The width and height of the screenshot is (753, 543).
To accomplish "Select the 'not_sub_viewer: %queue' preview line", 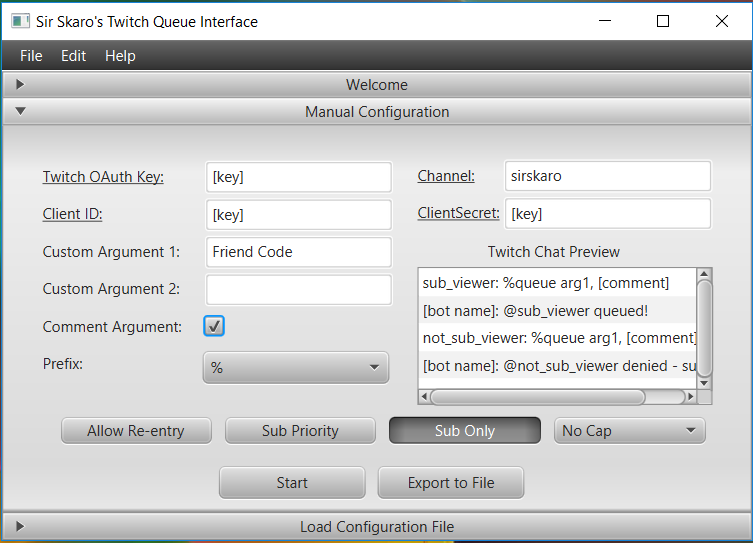I will [557, 338].
